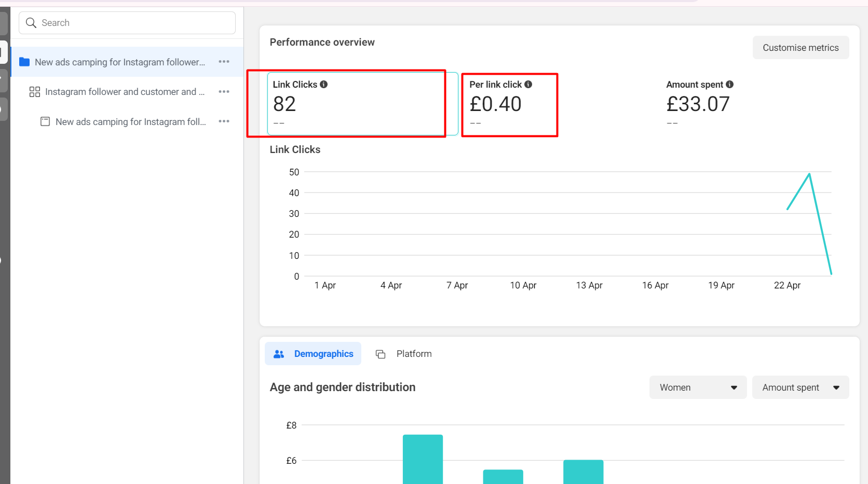This screenshot has height=484, width=868.
Task: Click the search magnifier icon
Action: point(31,23)
